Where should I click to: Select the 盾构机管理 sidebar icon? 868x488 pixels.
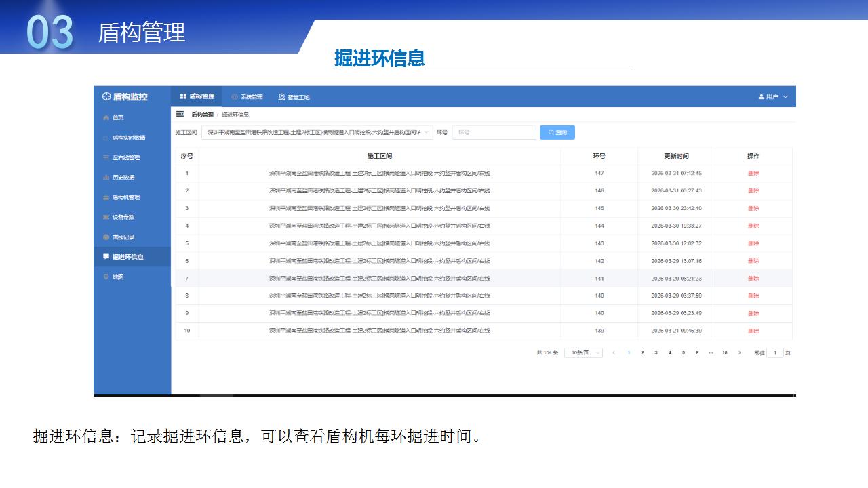(106, 198)
